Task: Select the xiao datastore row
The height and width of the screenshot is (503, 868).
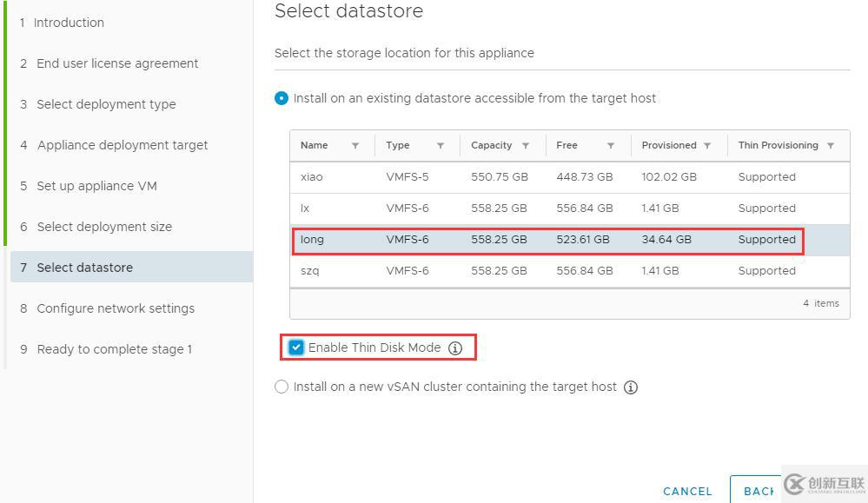Action: [570, 177]
